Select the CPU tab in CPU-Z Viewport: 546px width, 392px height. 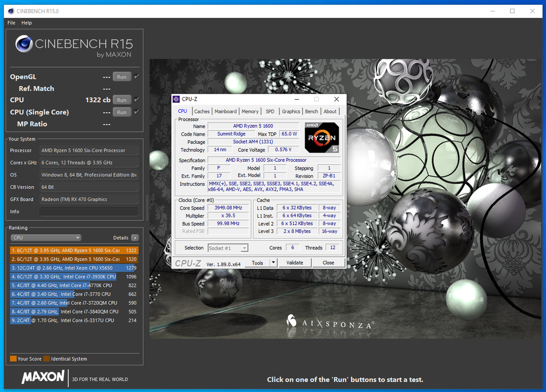(x=183, y=111)
